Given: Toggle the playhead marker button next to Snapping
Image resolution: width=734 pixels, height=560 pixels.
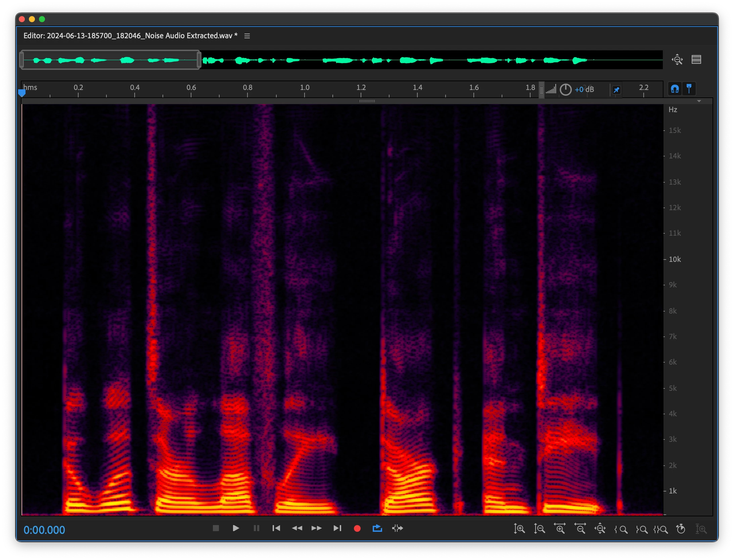Looking at the screenshot, I should point(689,89).
